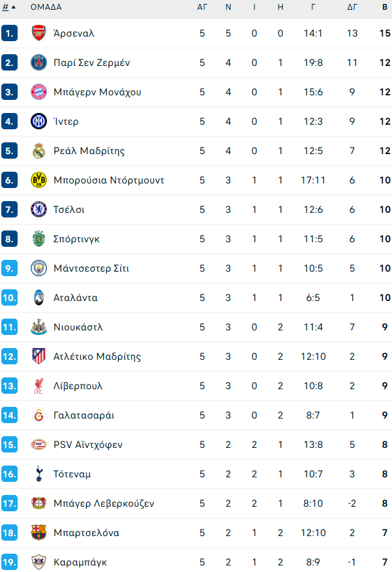Click the Real Madrid crest icon

click(38, 151)
